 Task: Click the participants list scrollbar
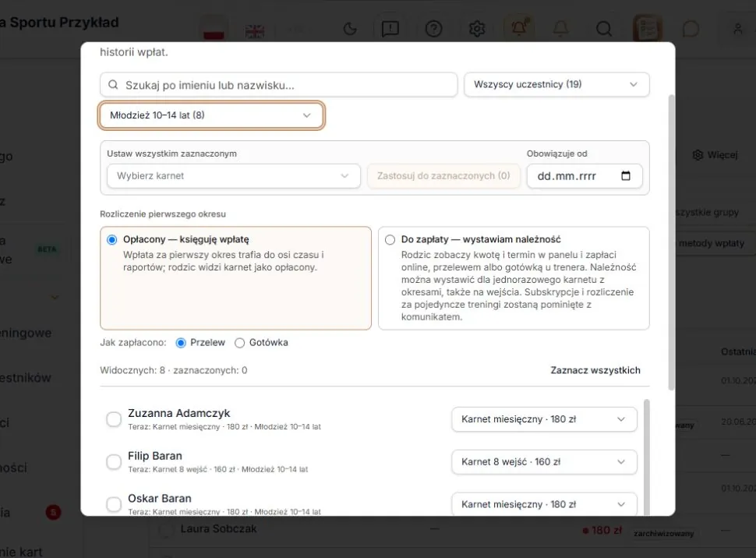(646, 457)
